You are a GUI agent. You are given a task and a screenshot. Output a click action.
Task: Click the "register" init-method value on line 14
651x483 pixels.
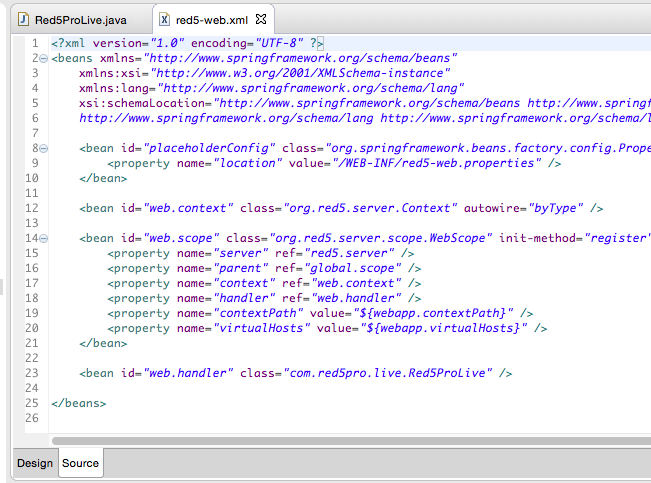tap(619, 238)
